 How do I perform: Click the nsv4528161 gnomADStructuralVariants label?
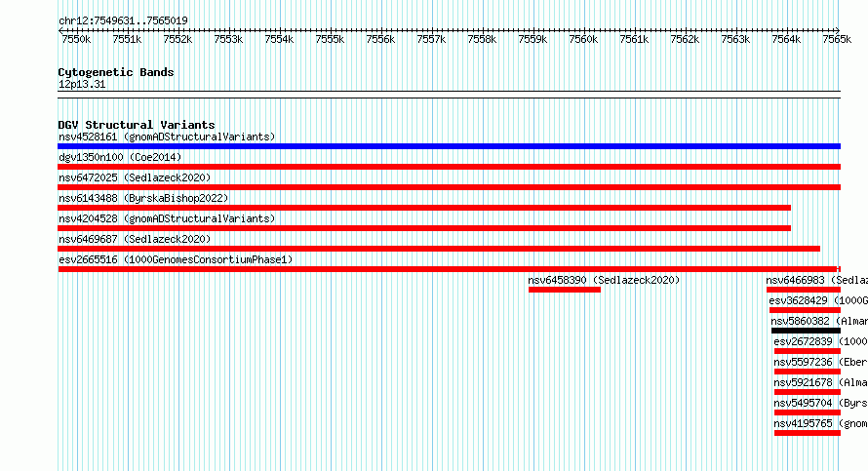coord(167,137)
